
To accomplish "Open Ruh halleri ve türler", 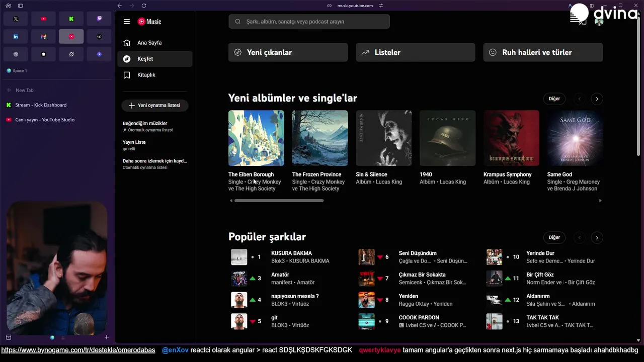I will point(543,52).
